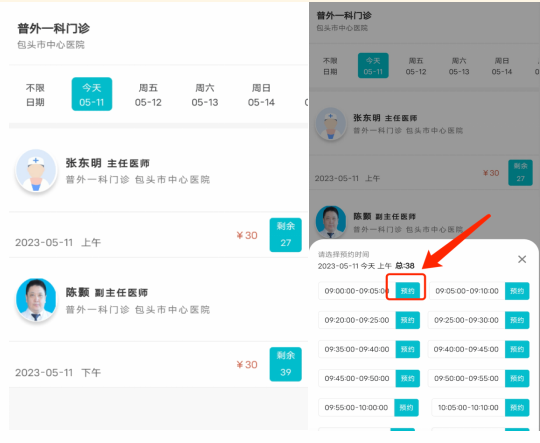Select 周六 05-13 tab in left panel
The height and width of the screenshot is (443, 540).
(205, 95)
